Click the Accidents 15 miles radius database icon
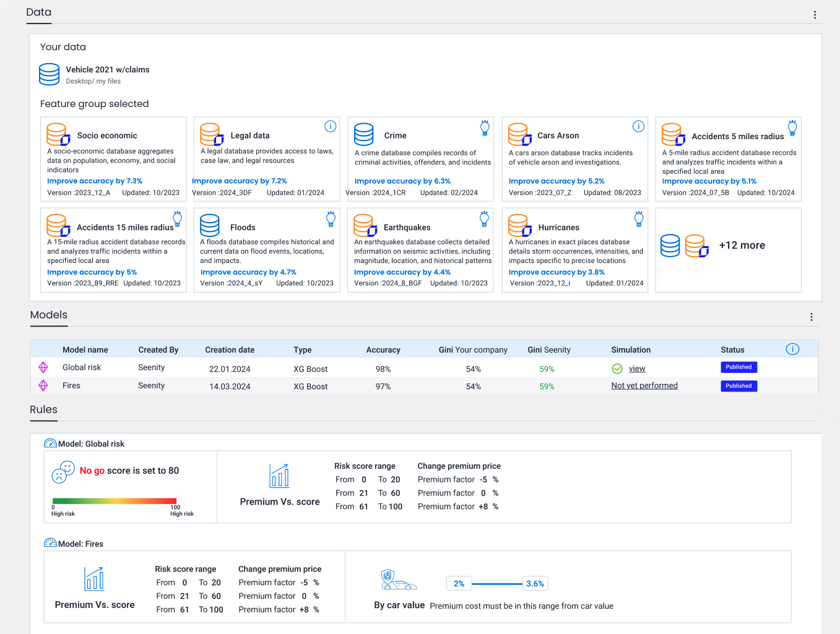 tap(58, 226)
